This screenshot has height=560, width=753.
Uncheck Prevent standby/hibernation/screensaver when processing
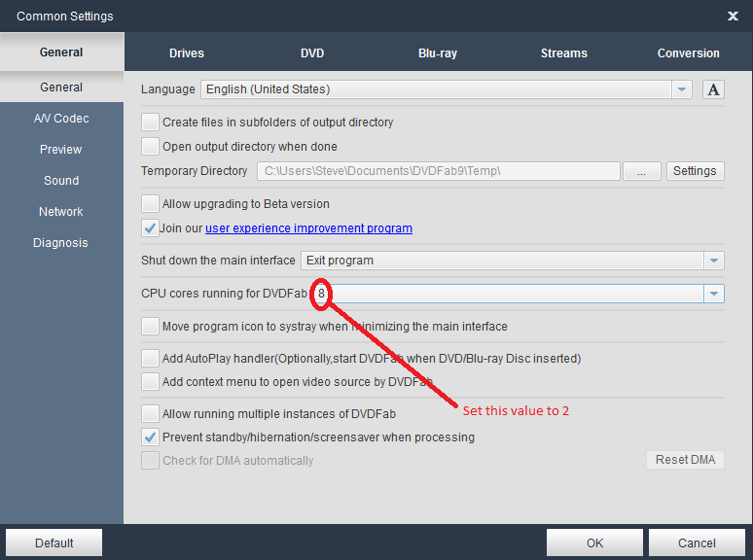150,437
